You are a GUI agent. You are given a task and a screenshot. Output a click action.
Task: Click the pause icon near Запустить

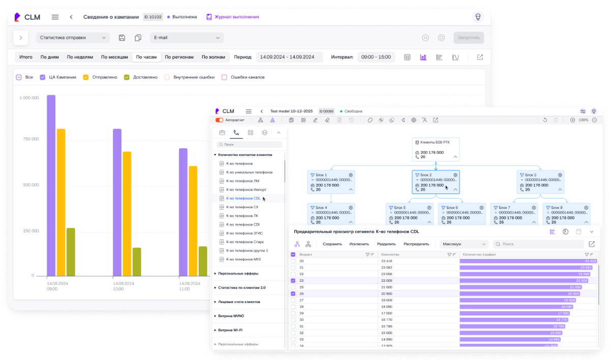(425, 38)
